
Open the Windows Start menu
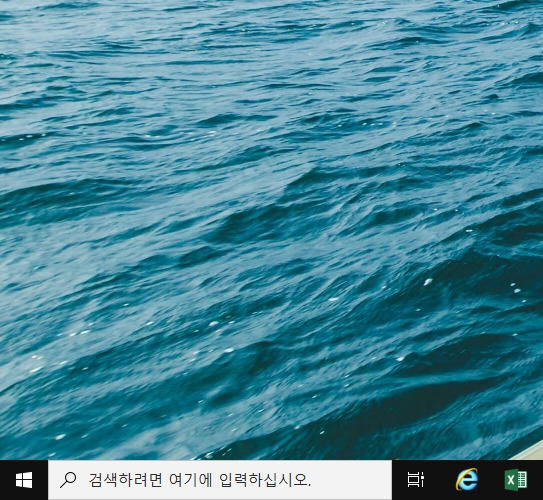[x=24, y=480]
